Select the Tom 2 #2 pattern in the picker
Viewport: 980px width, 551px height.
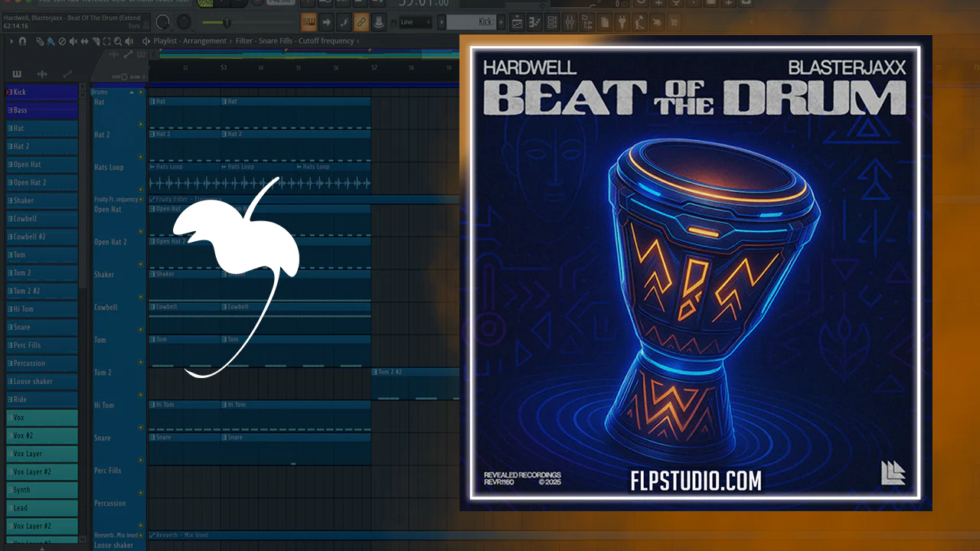pos(42,291)
